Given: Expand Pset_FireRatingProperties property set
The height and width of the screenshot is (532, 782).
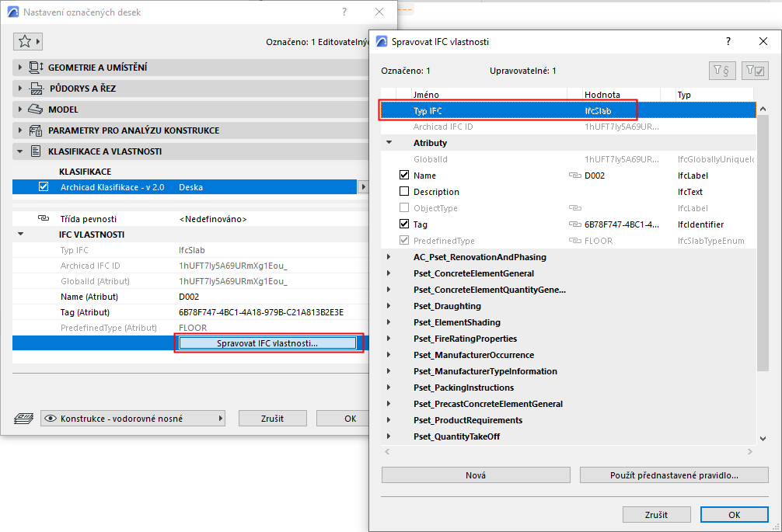Looking at the screenshot, I should (x=389, y=339).
